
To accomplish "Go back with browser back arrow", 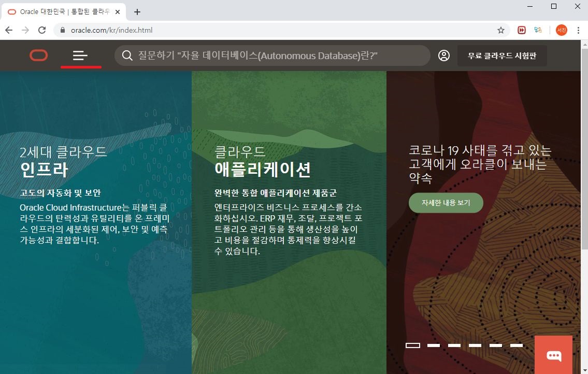I will pyautogui.click(x=9, y=30).
